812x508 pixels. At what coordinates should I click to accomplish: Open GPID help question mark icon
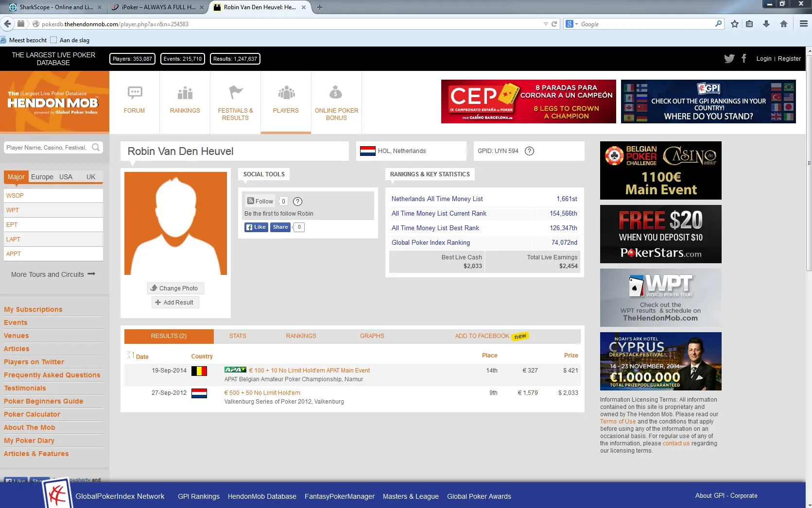point(530,151)
